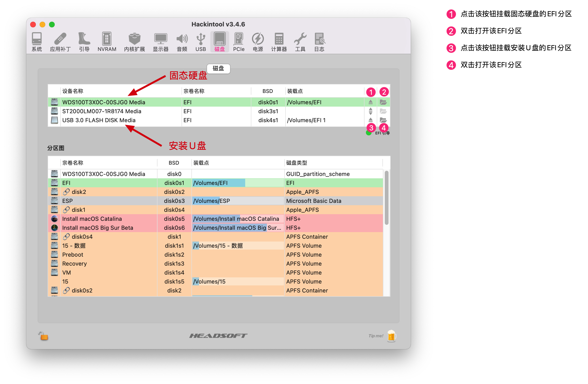This screenshot has width=588, height=384.
Task: Select the 磁盘 tab label
Action: (218, 68)
